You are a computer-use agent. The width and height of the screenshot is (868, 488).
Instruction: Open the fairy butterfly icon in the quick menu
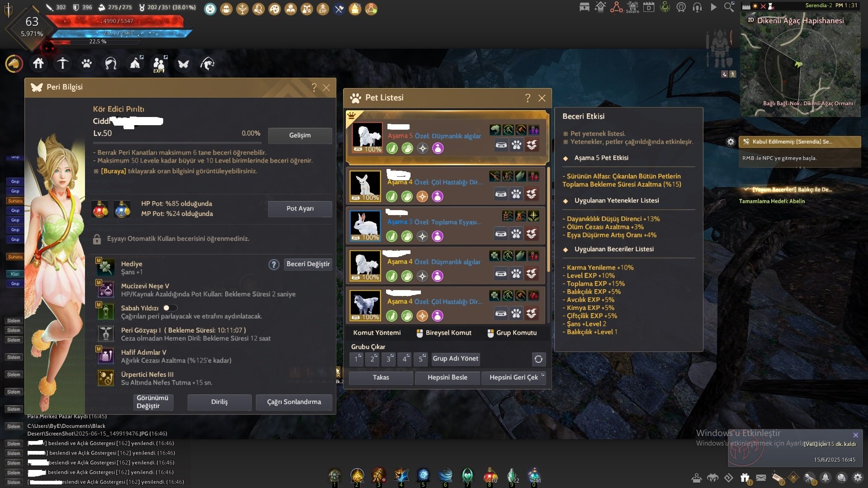point(183,64)
